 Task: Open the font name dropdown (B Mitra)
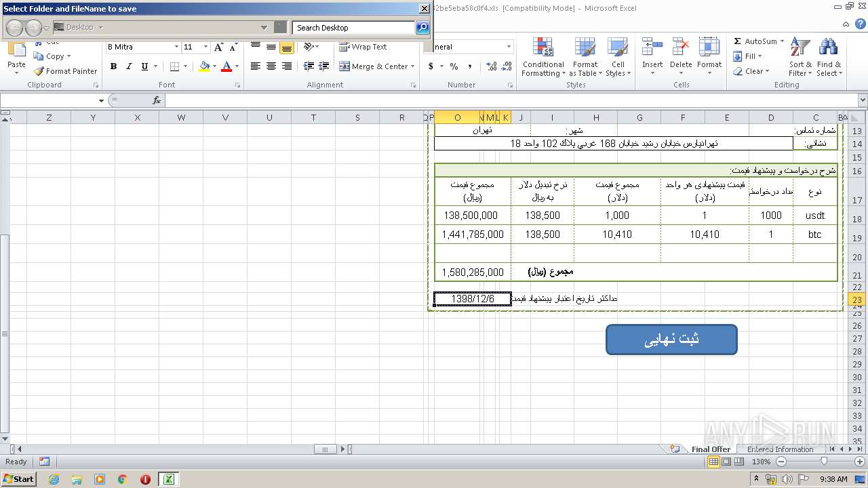coord(177,47)
